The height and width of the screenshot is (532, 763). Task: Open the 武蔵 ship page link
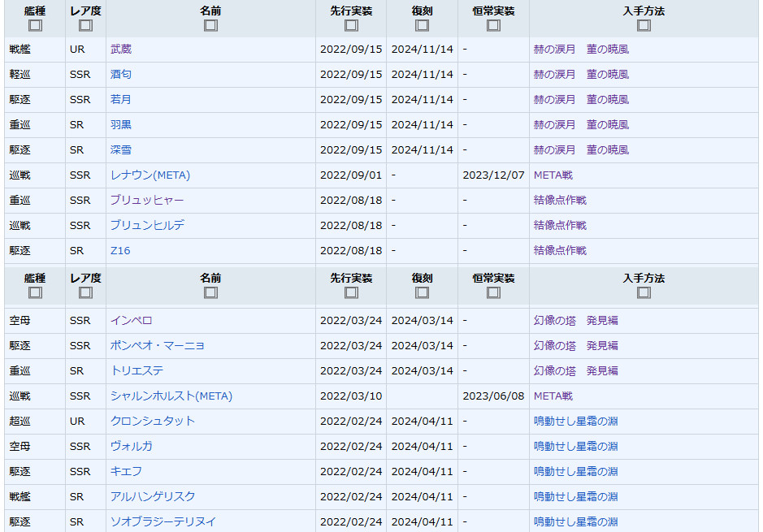121,49
